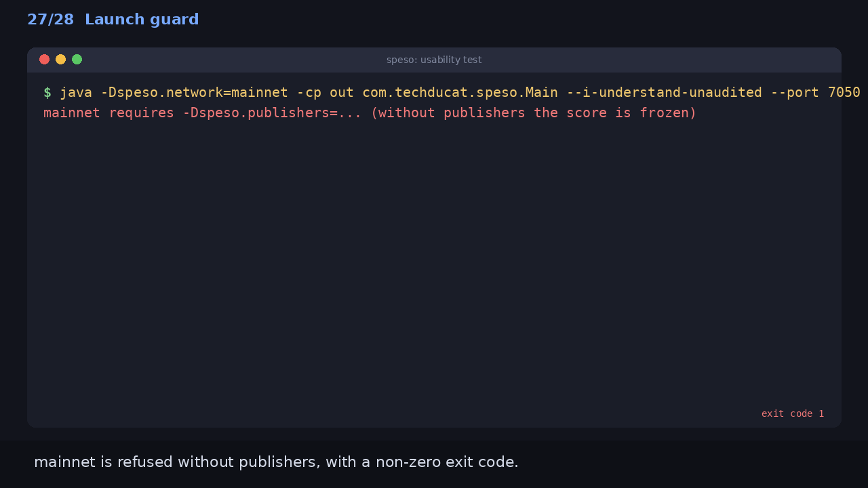This screenshot has width=868, height=488.
Task: Click the '27/28 Launch guard' slide heading
Action: [x=113, y=20]
